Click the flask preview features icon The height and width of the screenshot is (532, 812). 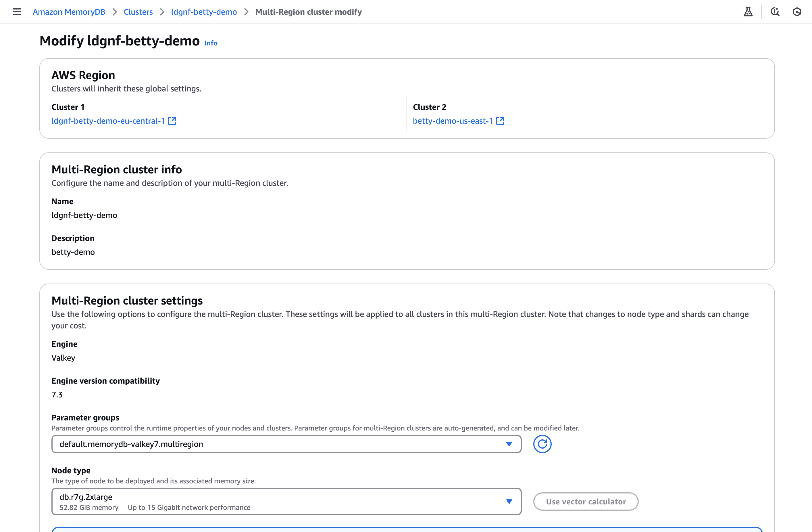pos(748,12)
